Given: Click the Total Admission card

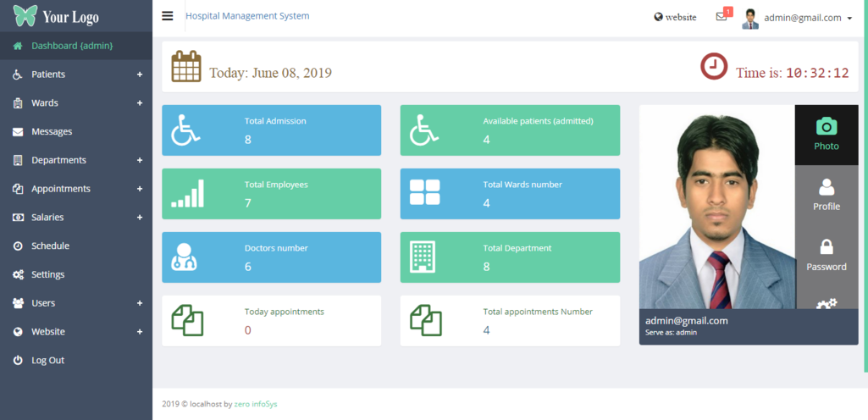Looking at the screenshot, I should point(271,130).
